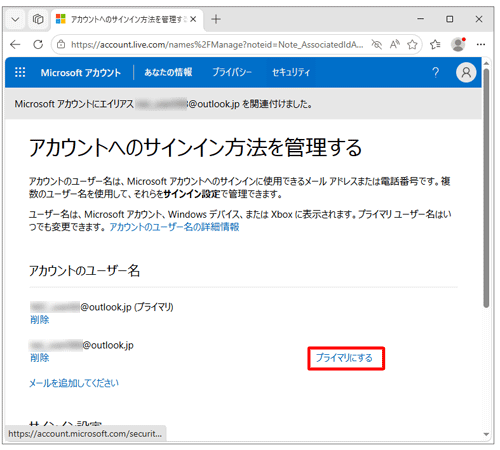Open the tab actions chevron menu
The width and height of the screenshot is (500, 450).
pyautogui.click(x=15, y=19)
